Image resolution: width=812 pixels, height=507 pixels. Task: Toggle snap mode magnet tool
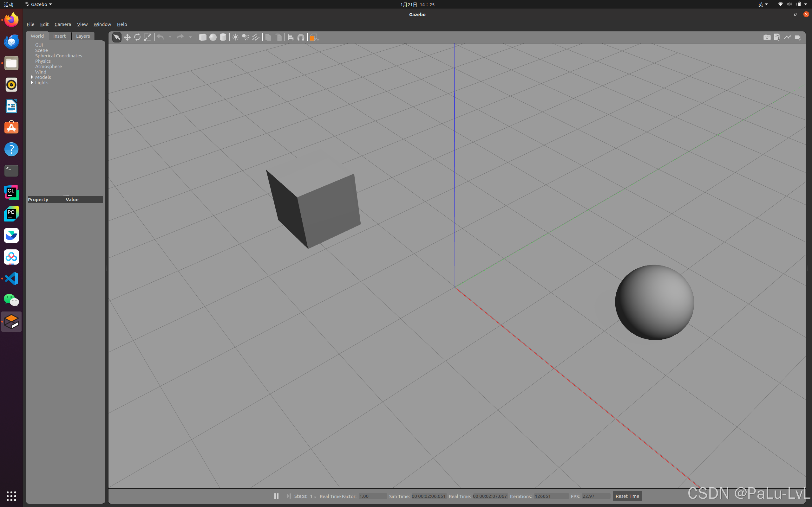tap(301, 37)
